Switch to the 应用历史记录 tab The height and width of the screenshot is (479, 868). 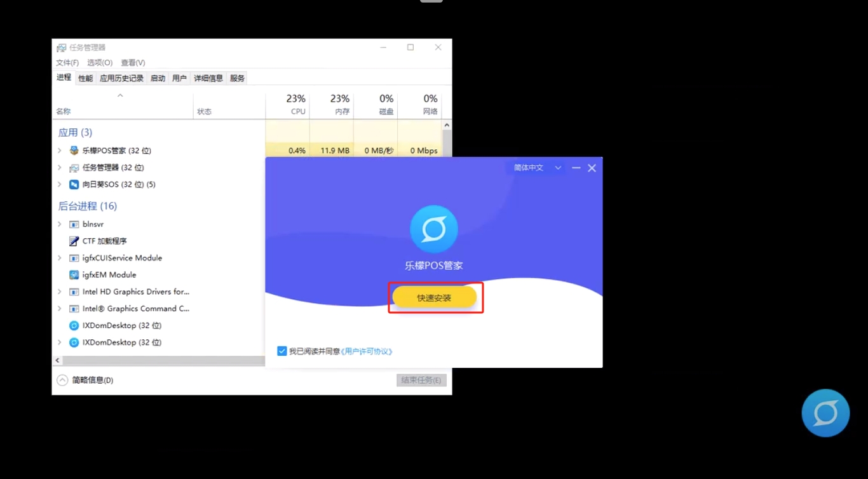tap(121, 78)
